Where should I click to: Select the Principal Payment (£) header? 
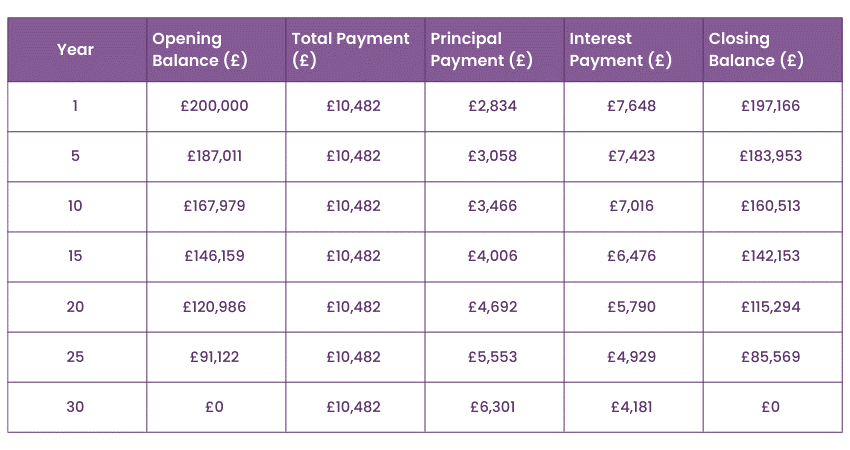click(481, 49)
